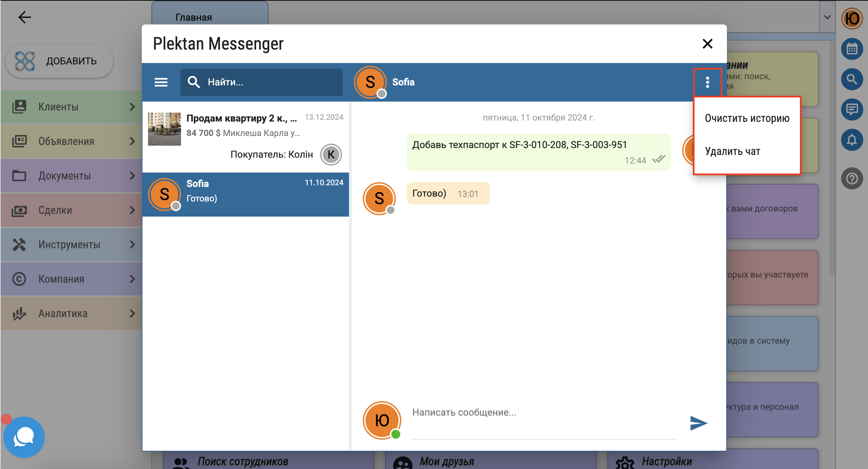Open user profile avatar top right
This screenshot has width=868, height=469.
click(852, 19)
